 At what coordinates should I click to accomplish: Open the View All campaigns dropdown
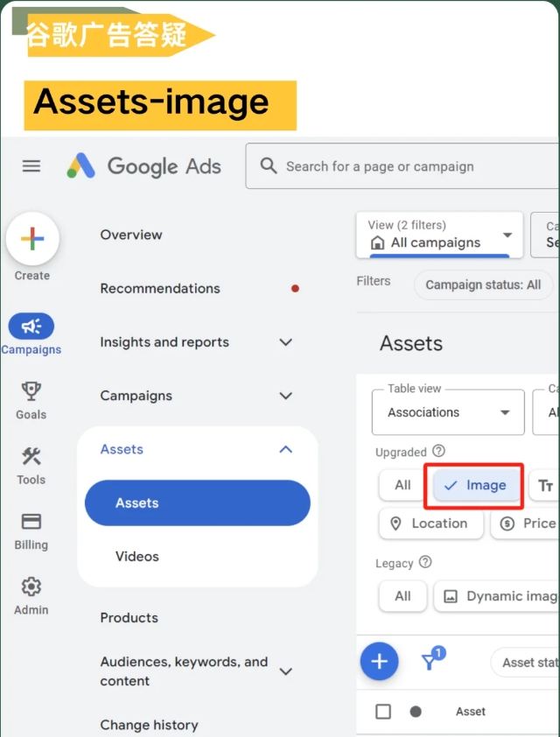(439, 235)
